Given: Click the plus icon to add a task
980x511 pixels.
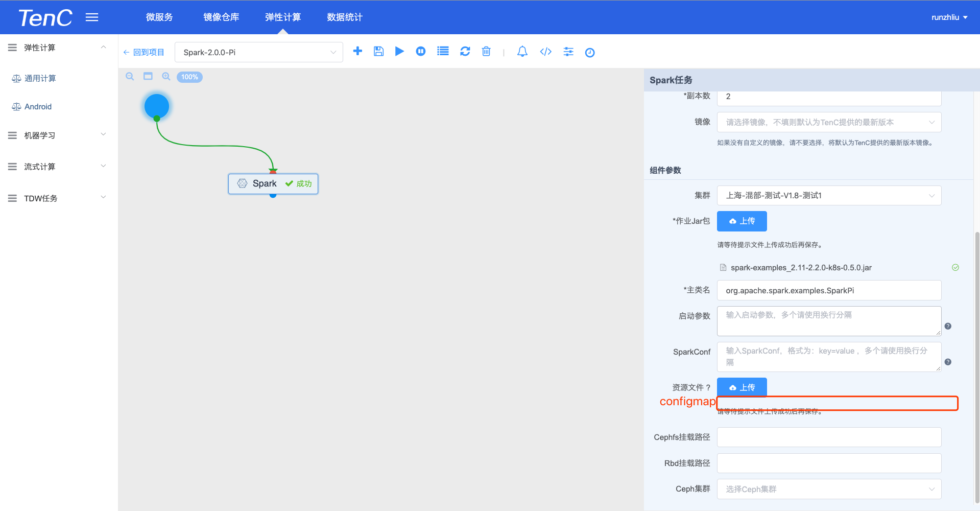Looking at the screenshot, I should pyautogui.click(x=357, y=51).
